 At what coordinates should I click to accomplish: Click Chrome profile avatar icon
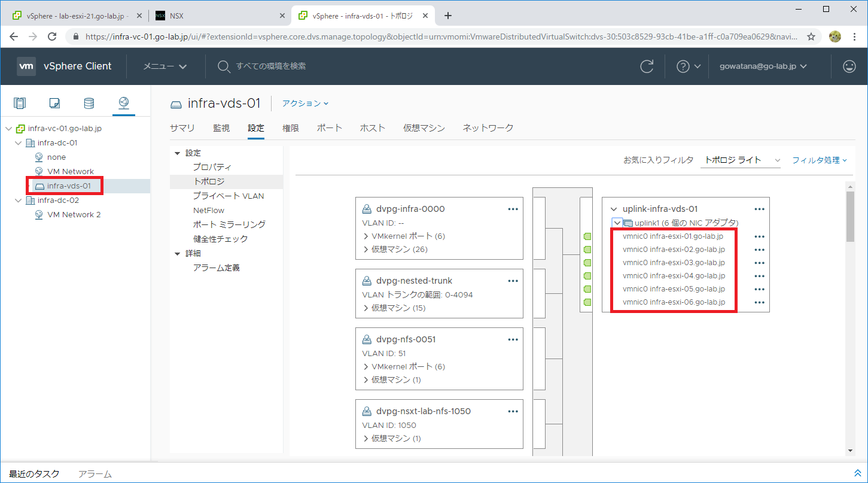tap(835, 37)
